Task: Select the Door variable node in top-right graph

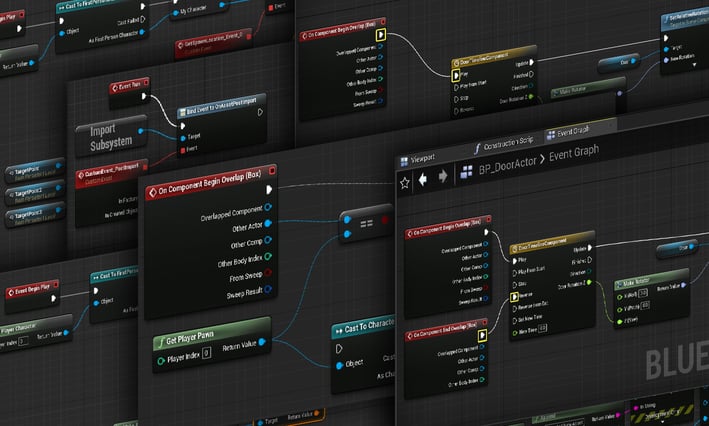Action: (x=619, y=63)
